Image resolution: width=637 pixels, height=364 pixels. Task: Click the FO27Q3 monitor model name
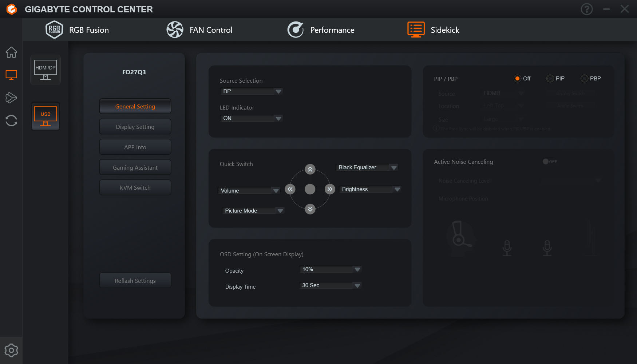pyautogui.click(x=134, y=72)
